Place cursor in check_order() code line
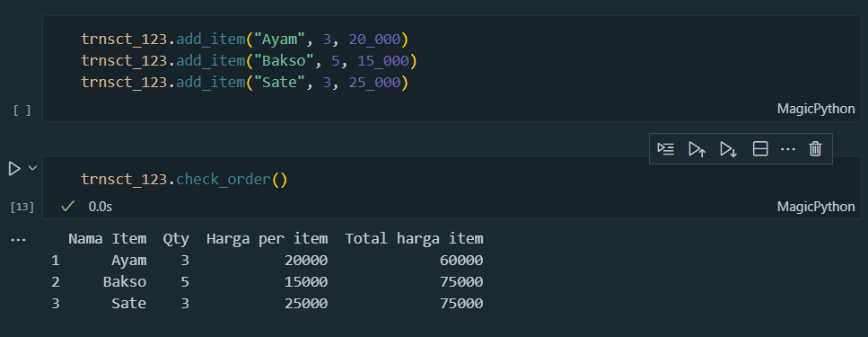 click(184, 180)
